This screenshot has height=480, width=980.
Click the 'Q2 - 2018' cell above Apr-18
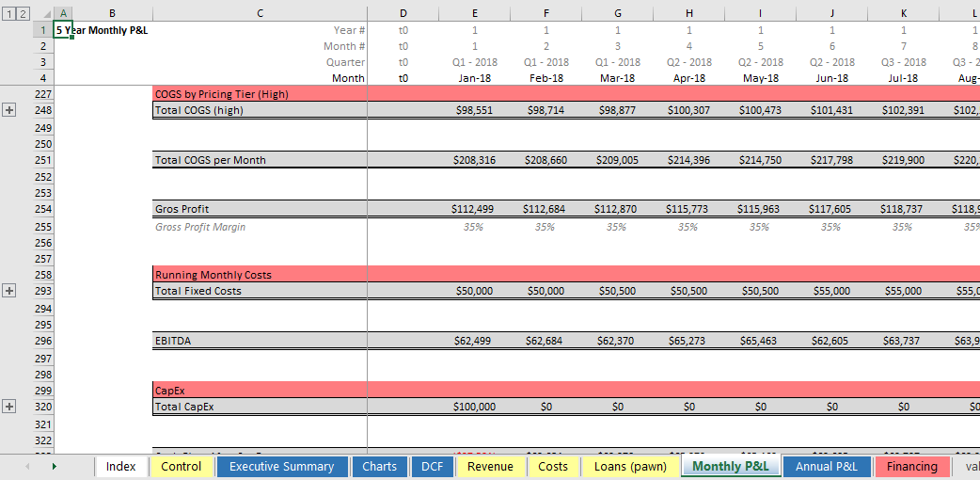688,62
